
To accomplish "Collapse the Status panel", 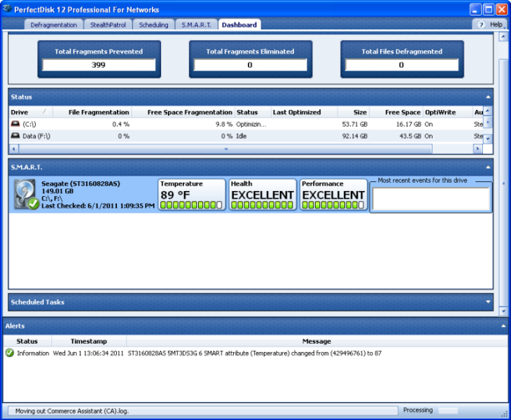I will pos(488,97).
